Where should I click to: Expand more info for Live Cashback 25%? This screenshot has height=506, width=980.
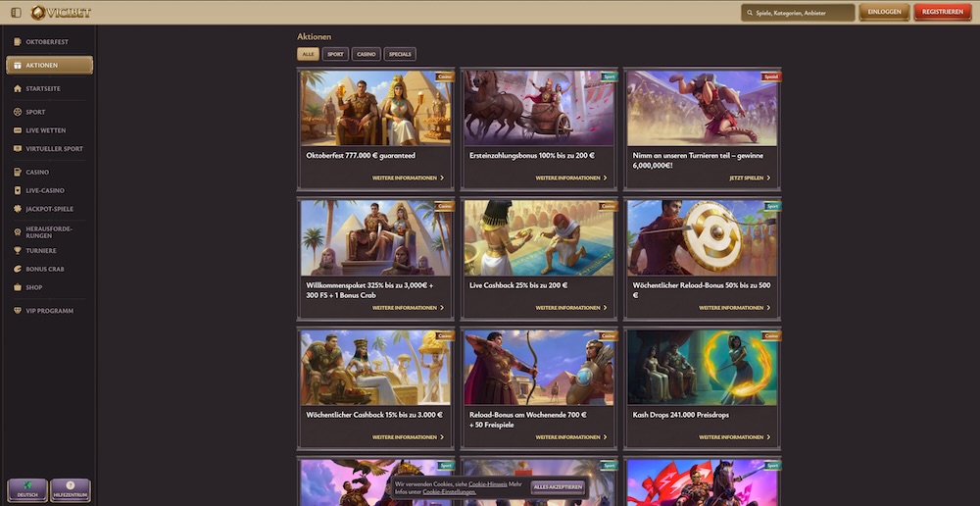[x=572, y=308]
